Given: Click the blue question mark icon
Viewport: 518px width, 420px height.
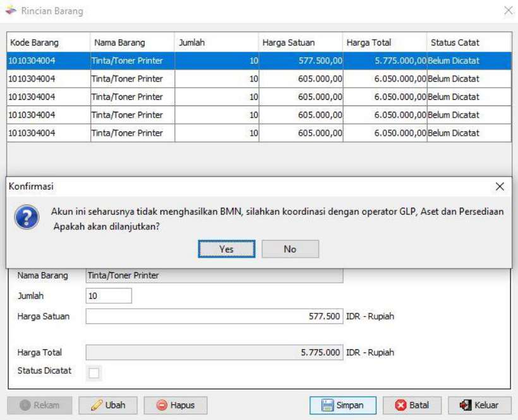Looking at the screenshot, I should click(25, 218).
